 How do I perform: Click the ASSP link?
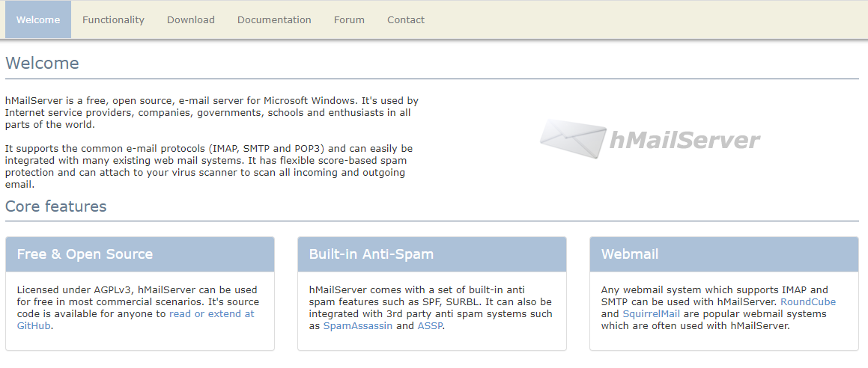430,326
